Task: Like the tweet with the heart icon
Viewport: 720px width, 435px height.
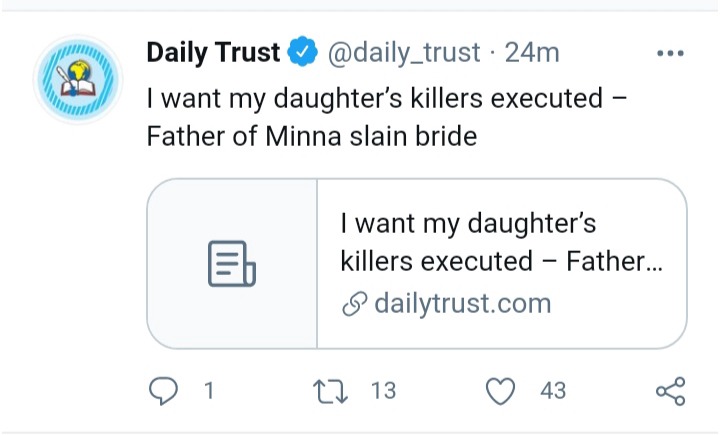Action: click(500, 391)
